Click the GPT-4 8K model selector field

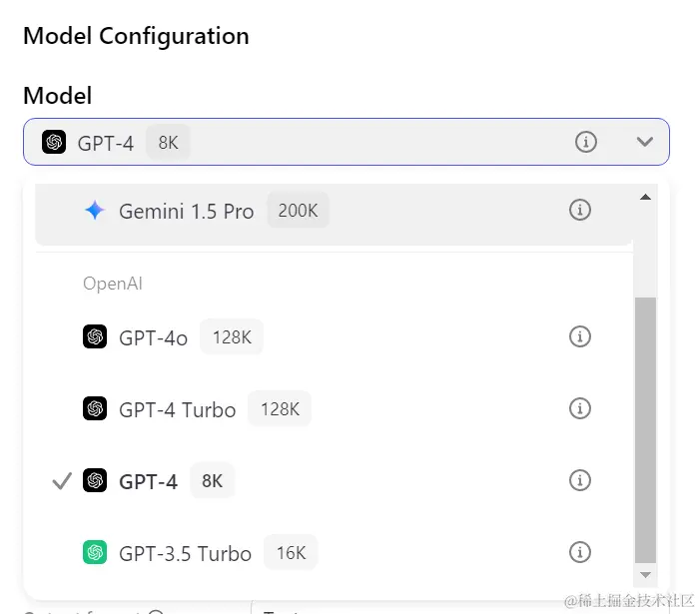[x=347, y=142]
